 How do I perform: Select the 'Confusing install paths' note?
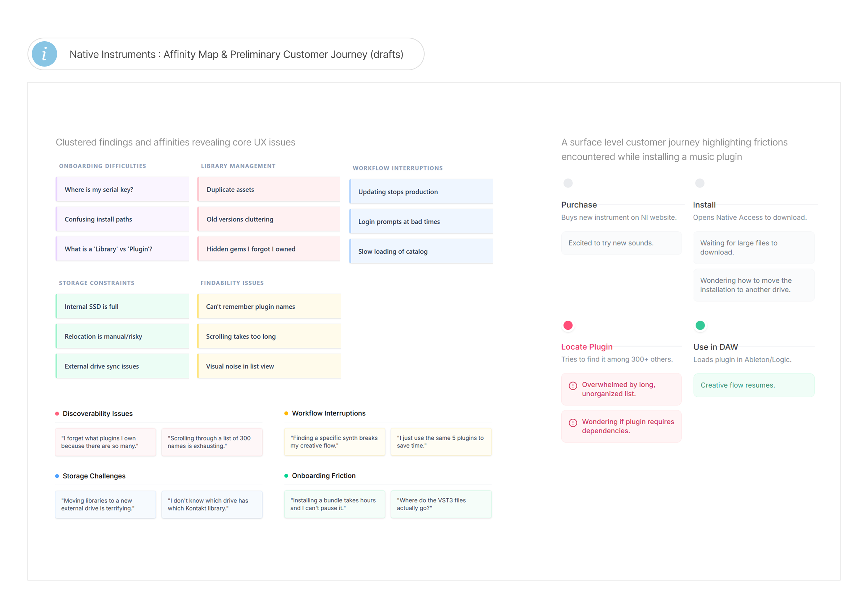click(x=122, y=219)
